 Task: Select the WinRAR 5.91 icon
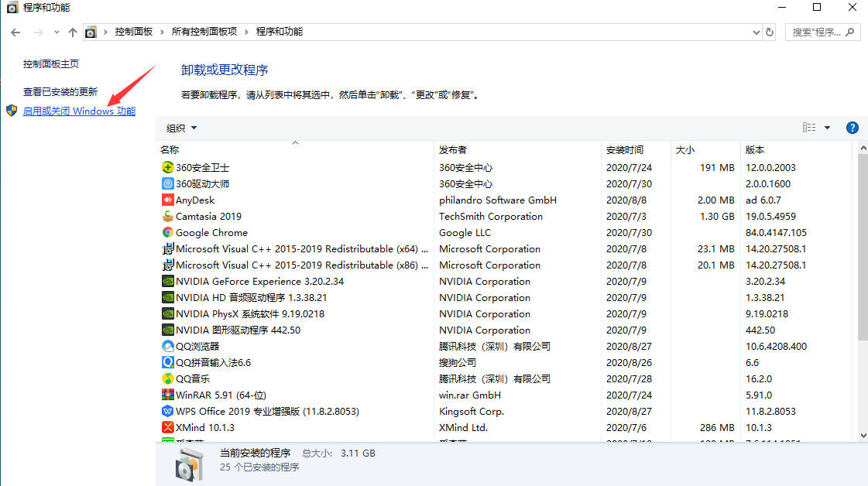[168, 395]
